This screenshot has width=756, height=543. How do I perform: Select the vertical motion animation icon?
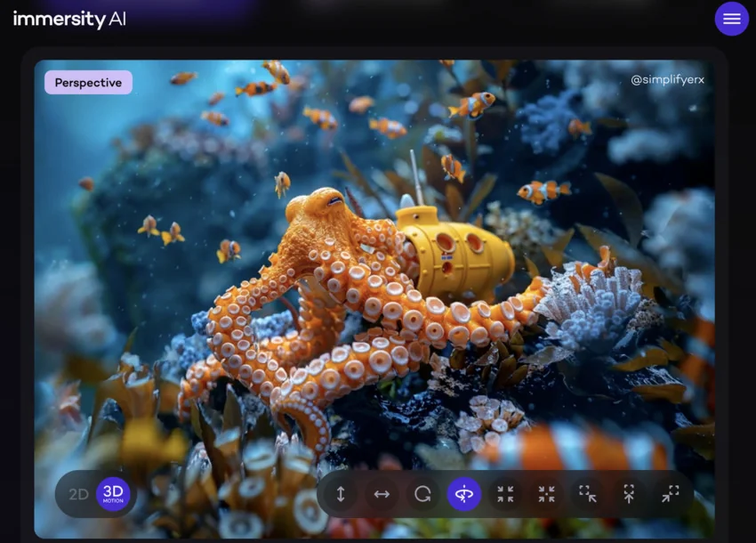coord(341,494)
